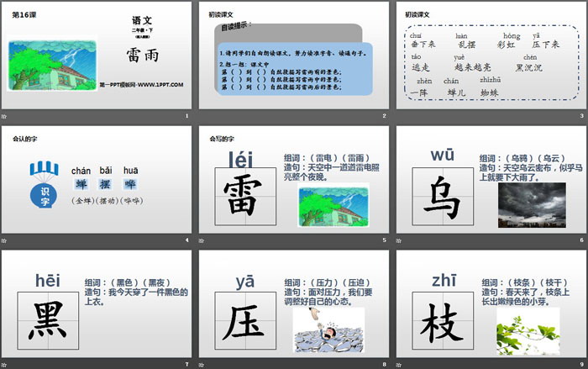The height and width of the screenshot is (369, 588).
Task: Click the word 蜘蛛 on slide 3
Action: 490,92
